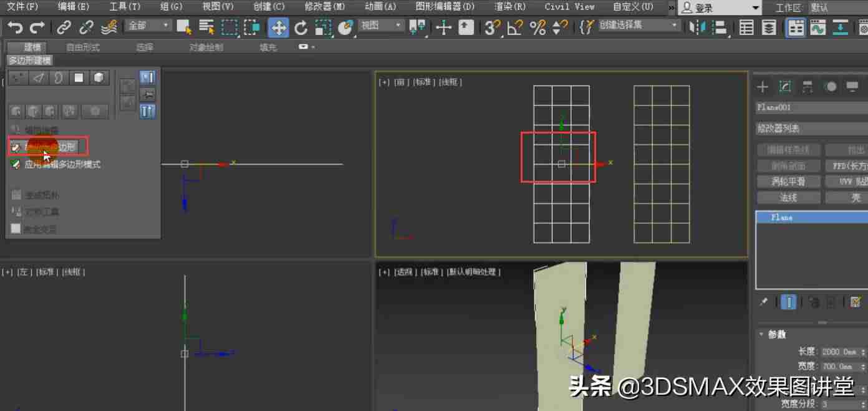Select Polygon sub-object level icon
Image resolution: width=868 pixels, height=411 pixels.
79,78
